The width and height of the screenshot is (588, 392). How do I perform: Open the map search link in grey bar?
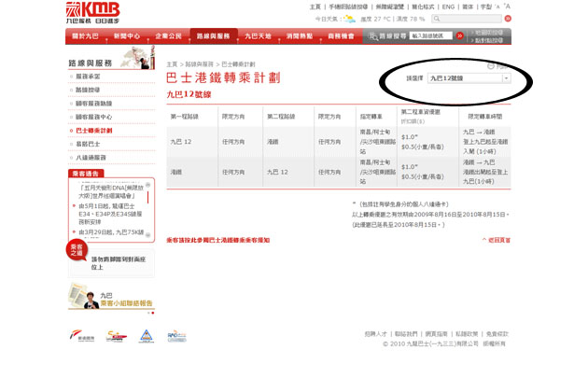point(489,33)
